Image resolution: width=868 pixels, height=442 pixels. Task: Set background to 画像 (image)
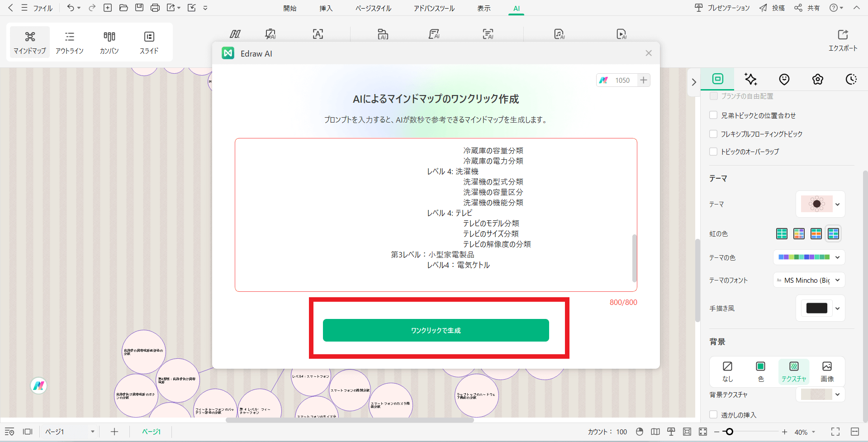827,371
